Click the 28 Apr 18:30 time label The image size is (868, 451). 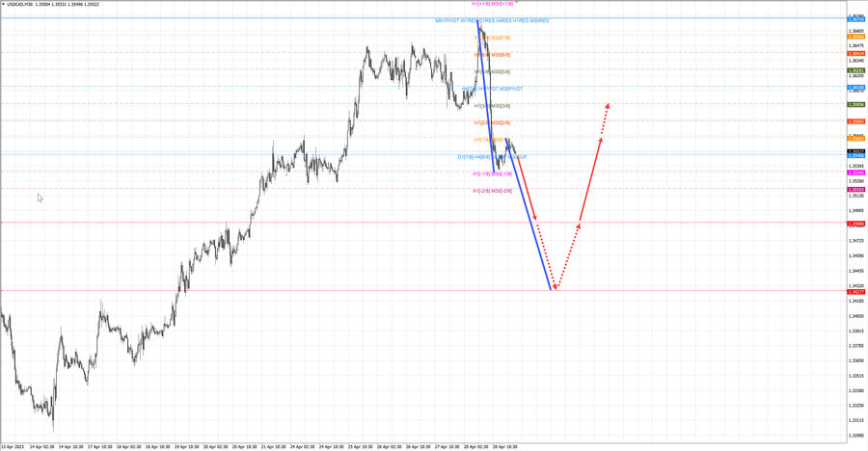[x=504, y=446]
